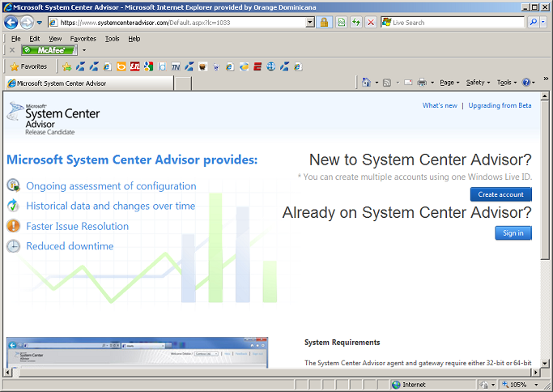Viewport: 553px width, 392px height.
Task: Open the red striped E favorite icon
Action: click(257, 66)
